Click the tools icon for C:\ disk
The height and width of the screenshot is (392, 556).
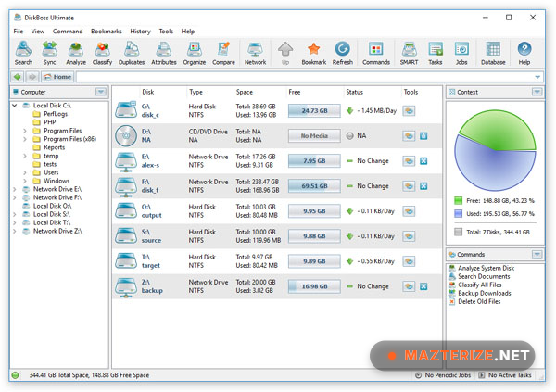coord(409,110)
